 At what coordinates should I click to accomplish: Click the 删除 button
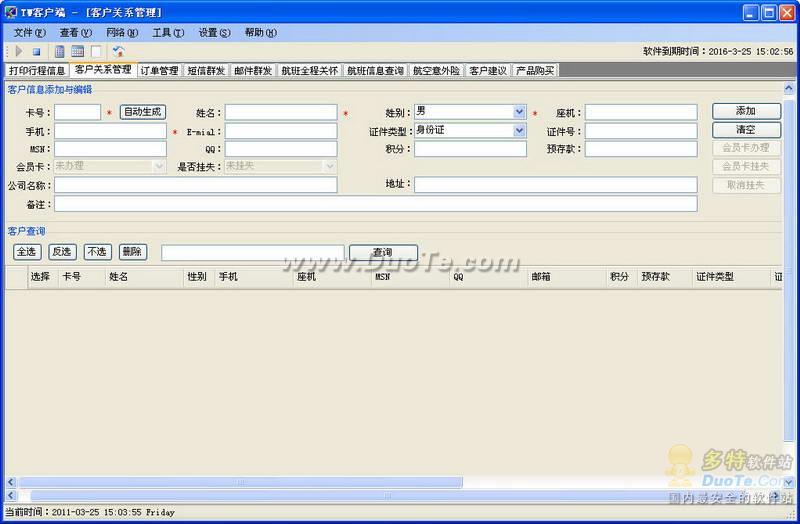coord(133,252)
